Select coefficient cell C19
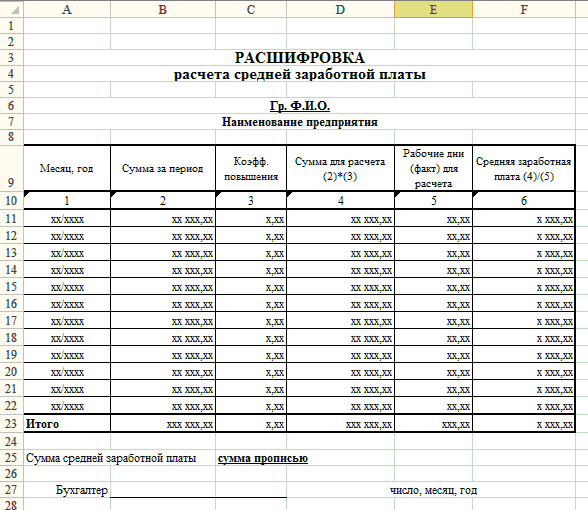Viewport: 588px width, 510px height. 251,355
